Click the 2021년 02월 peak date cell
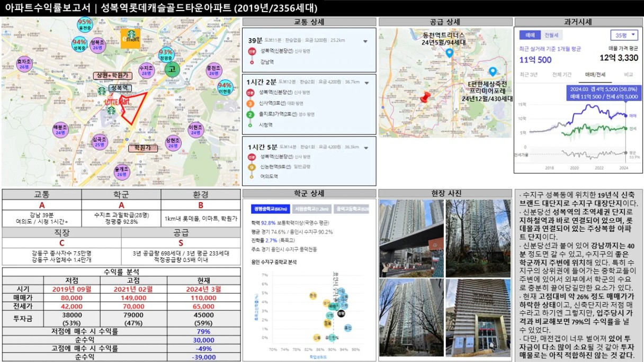The width and height of the screenshot is (644, 362). tap(136, 289)
